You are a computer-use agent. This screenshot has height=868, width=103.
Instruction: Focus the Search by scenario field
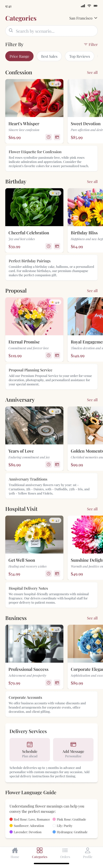coord(54,31)
